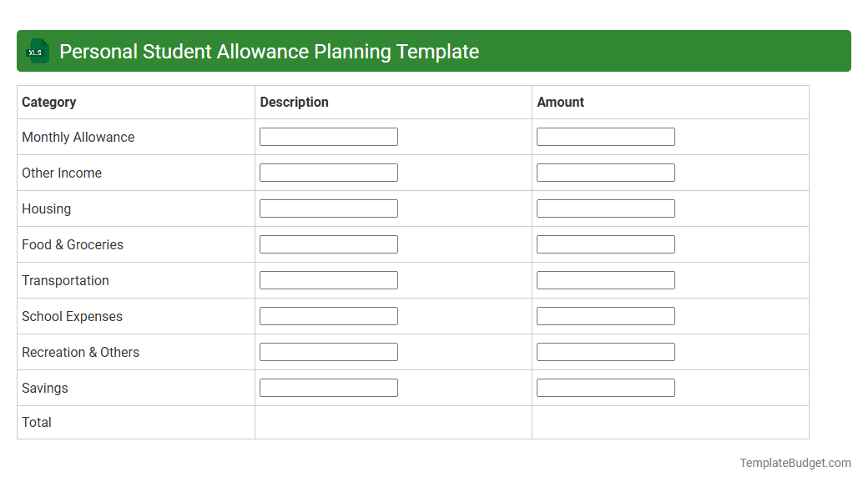
Task: Select the Other Income amount field
Action: (605, 172)
